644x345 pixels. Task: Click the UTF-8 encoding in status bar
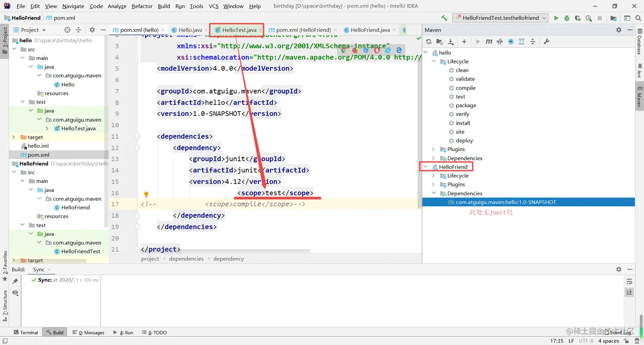[x=585, y=341]
